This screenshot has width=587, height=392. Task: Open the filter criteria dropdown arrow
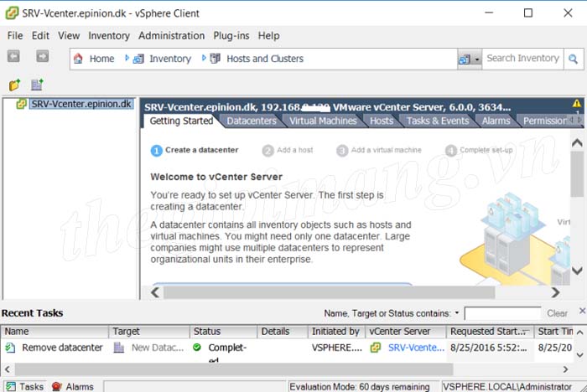pyautogui.click(x=457, y=312)
